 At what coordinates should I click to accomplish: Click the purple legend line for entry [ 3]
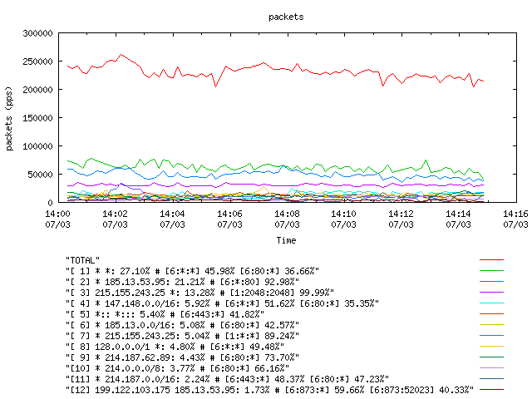tap(491, 292)
